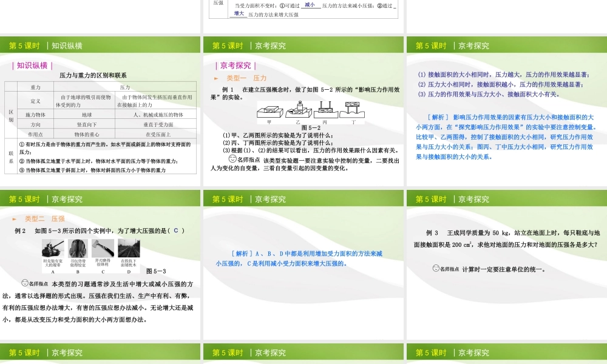Viewport: 607px width, 364px height.
Task: Click the 甲 experiment diagram
Action: [270, 111]
